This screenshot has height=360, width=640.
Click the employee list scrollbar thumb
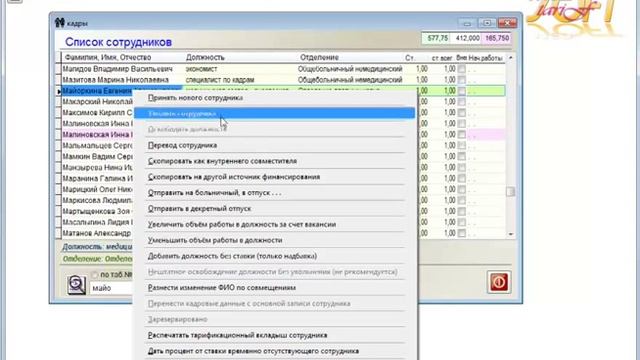click(510, 191)
